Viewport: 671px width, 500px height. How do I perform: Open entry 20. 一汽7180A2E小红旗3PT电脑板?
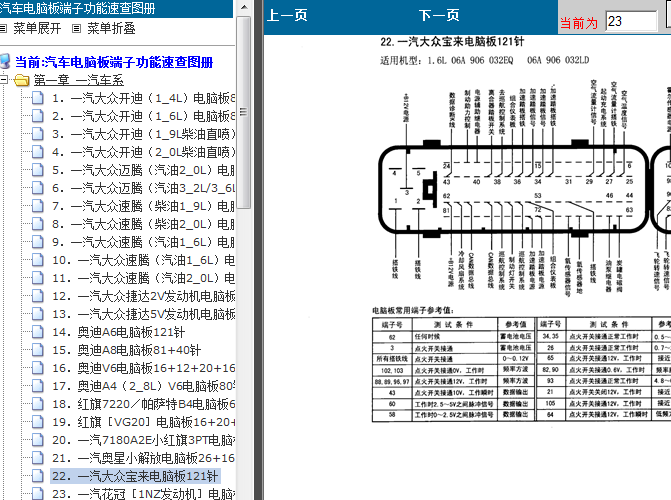(x=143, y=440)
